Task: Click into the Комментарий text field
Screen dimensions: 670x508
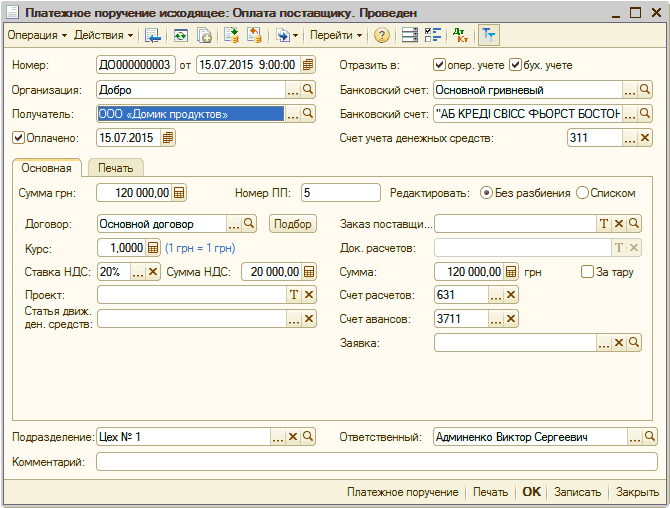Action: tap(376, 462)
